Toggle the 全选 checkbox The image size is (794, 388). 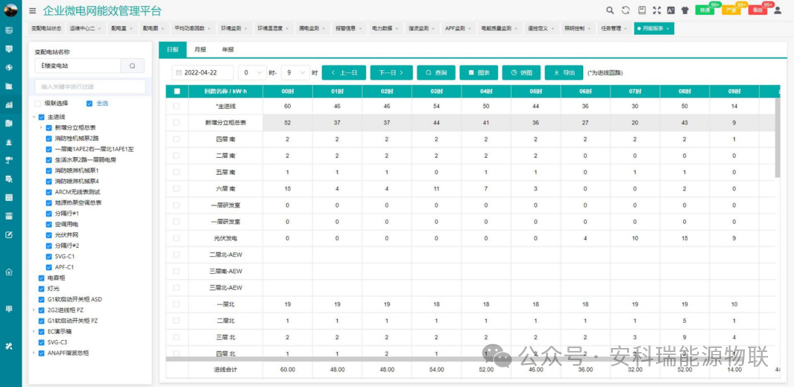click(90, 103)
